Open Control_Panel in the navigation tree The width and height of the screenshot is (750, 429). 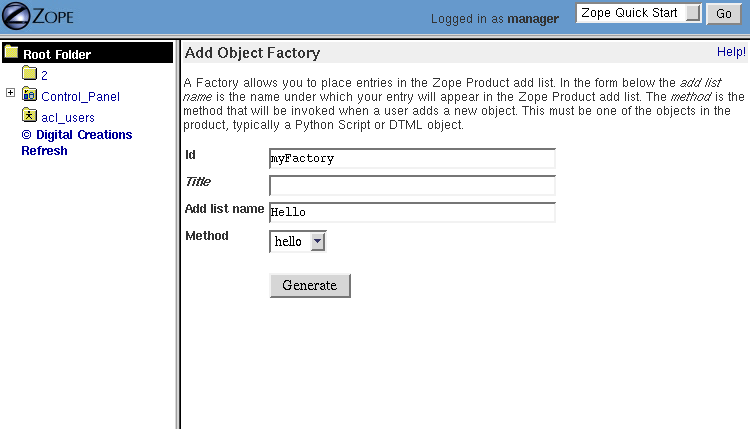pos(80,97)
